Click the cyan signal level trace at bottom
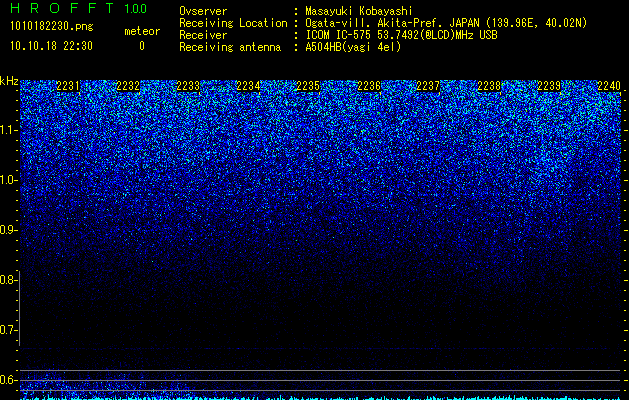Viewport: 629px width, 400px height. tap(320, 397)
